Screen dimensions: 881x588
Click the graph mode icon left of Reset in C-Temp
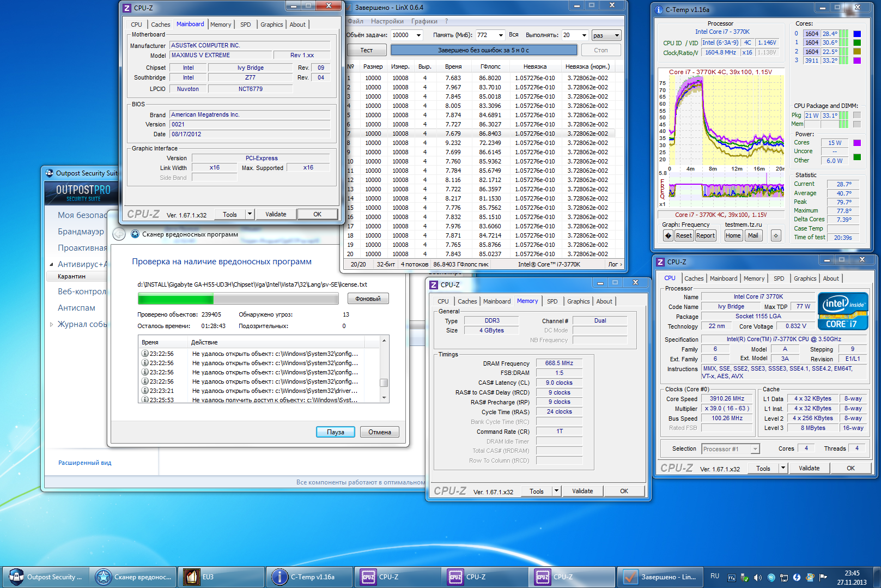668,235
